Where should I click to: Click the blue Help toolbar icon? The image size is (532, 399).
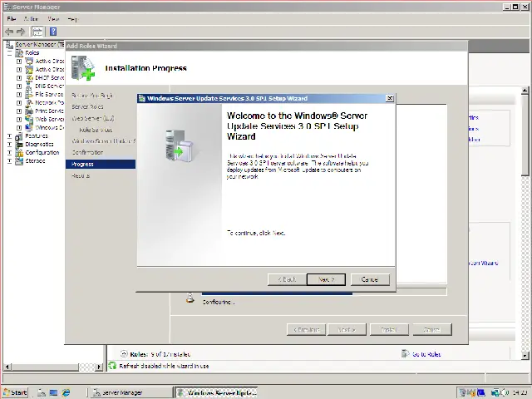coord(53,32)
